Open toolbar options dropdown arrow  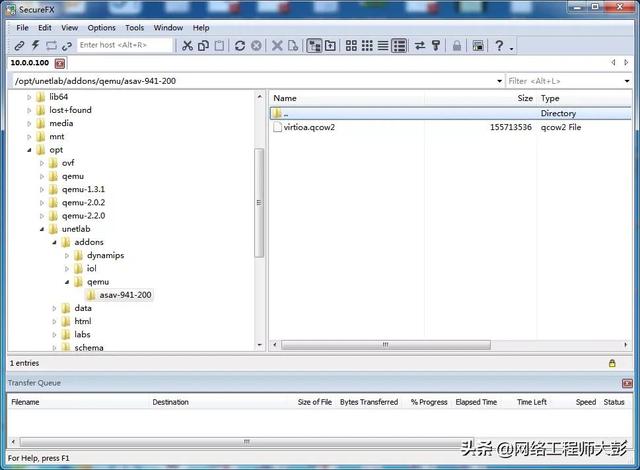tap(511, 49)
